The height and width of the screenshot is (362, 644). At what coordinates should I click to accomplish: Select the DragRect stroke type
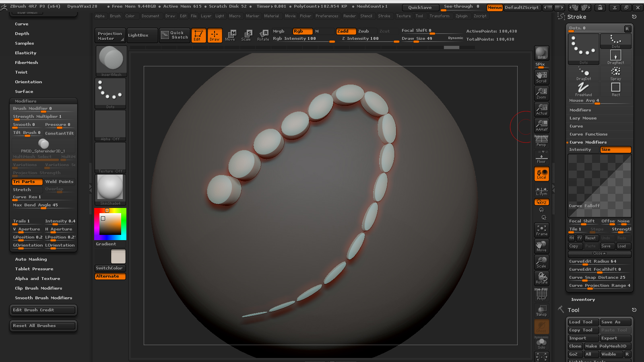point(615,57)
